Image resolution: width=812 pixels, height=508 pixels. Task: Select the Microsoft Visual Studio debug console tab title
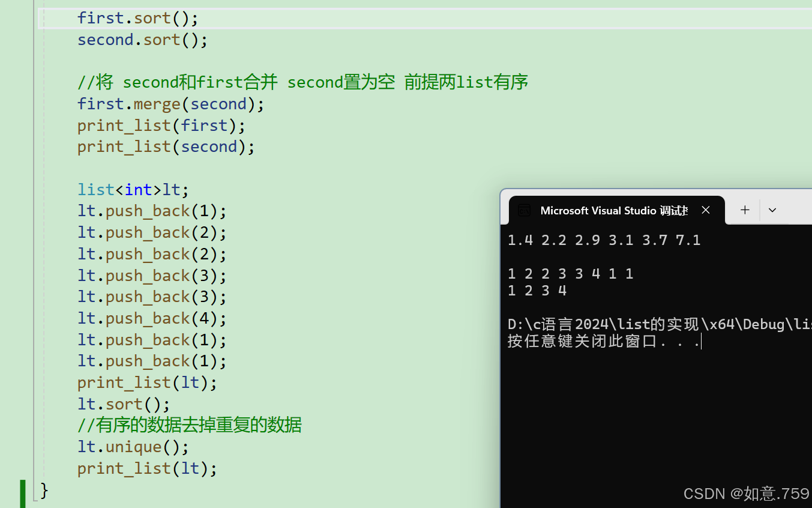pos(613,210)
